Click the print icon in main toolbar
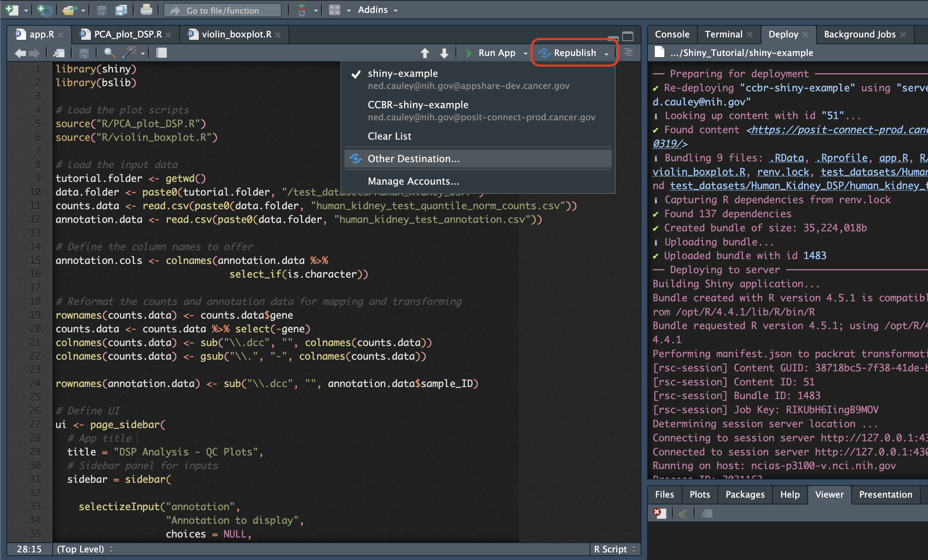The width and height of the screenshot is (928, 560). tap(146, 10)
